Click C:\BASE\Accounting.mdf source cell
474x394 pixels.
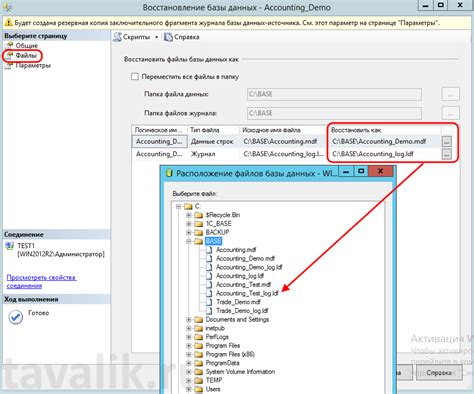coord(284,142)
